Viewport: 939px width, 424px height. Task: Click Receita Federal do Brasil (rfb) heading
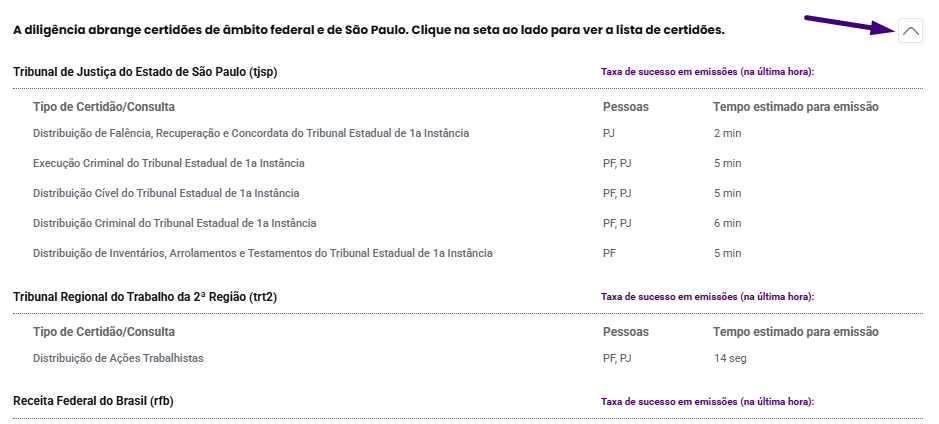pos(93,401)
